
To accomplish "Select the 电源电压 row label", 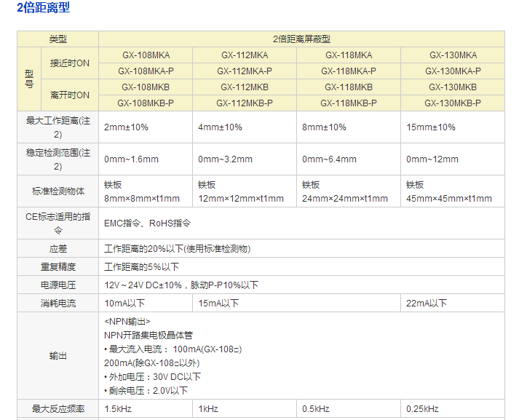I will click(x=58, y=285).
